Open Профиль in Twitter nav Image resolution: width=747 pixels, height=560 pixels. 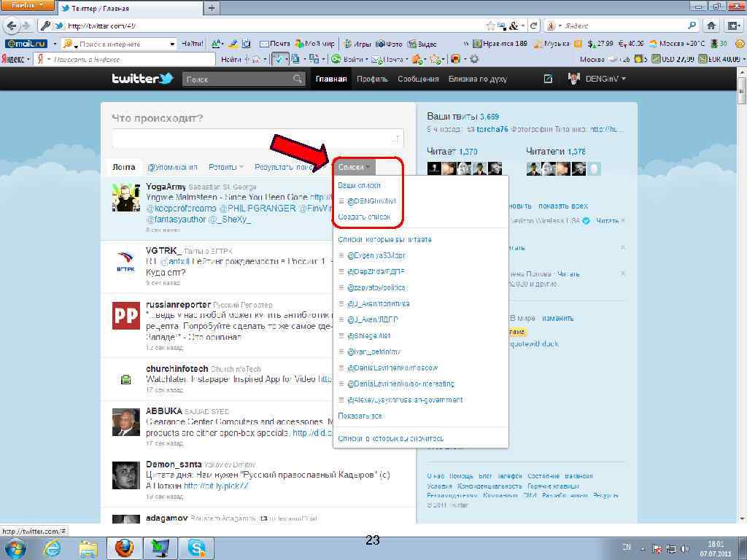coord(372,79)
